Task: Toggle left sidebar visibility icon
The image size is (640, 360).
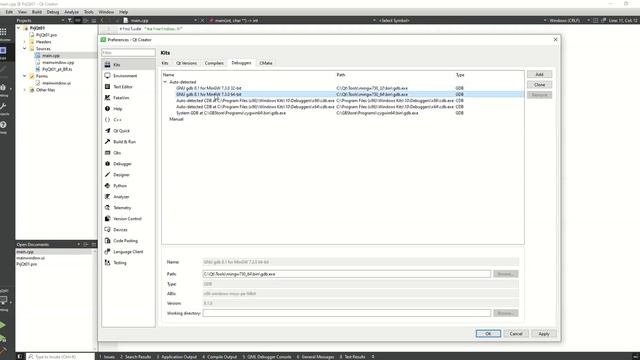Action: pyautogui.click(x=19, y=356)
